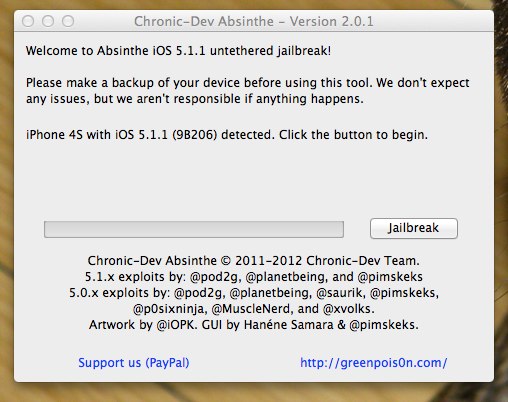Click the desktop wallpaper behind the window
This screenshot has height=402, width=508.
pos(253,393)
